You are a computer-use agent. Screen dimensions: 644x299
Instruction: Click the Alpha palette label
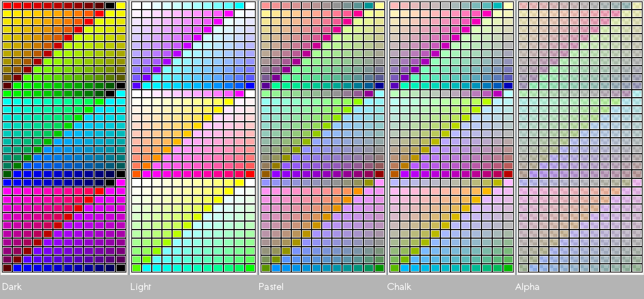coord(527,287)
